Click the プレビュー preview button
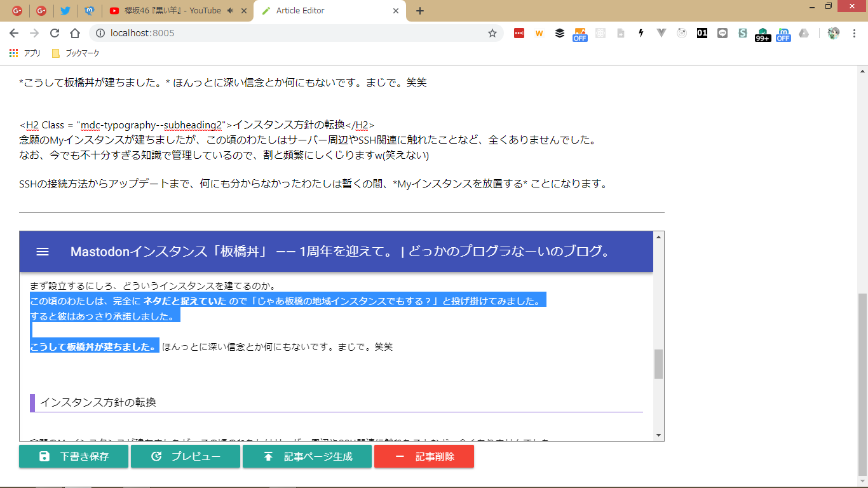The height and width of the screenshot is (488, 868). pos(186,456)
